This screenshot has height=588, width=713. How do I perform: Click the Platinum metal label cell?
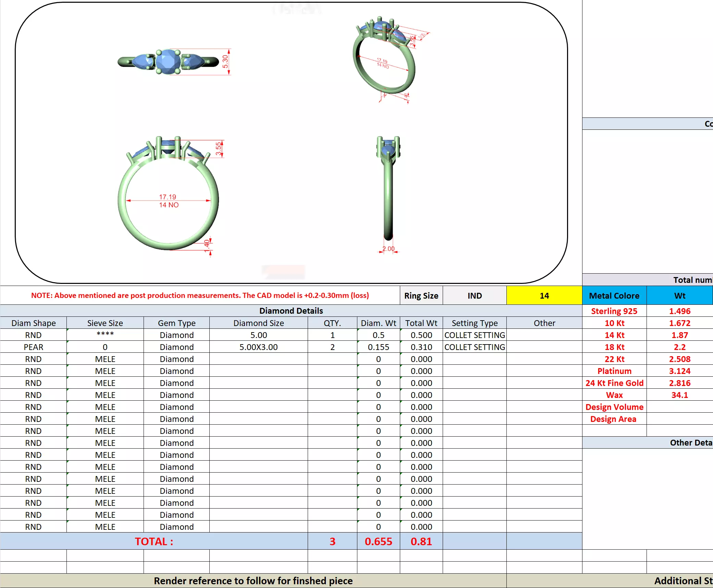(614, 371)
